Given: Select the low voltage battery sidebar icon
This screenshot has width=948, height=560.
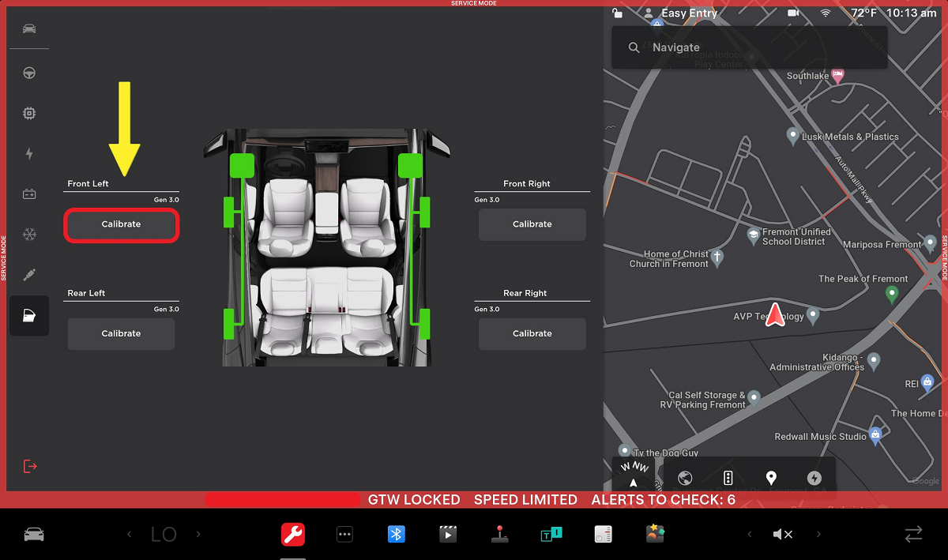Looking at the screenshot, I should (29, 194).
